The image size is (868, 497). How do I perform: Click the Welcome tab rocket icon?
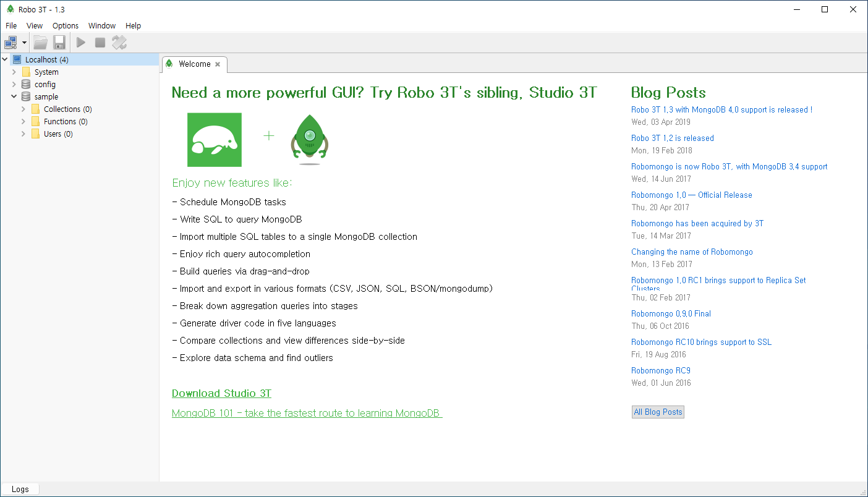[169, 64]
